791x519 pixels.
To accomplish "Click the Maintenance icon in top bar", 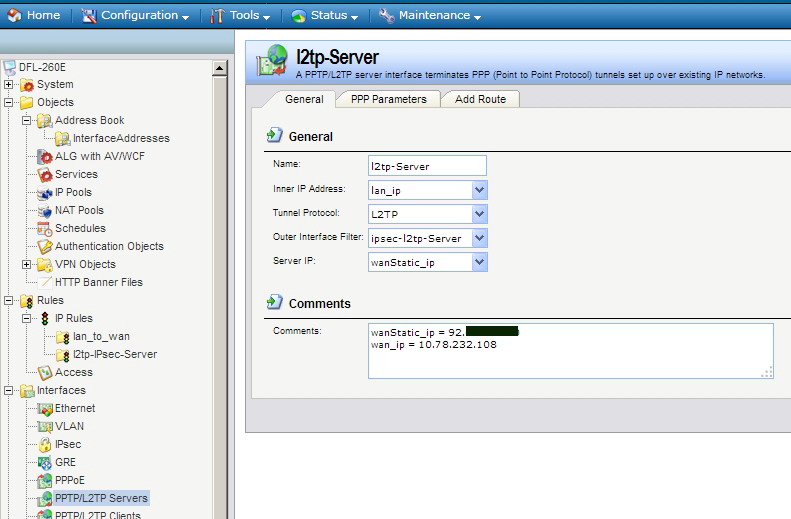I will [x=386, y=16].
